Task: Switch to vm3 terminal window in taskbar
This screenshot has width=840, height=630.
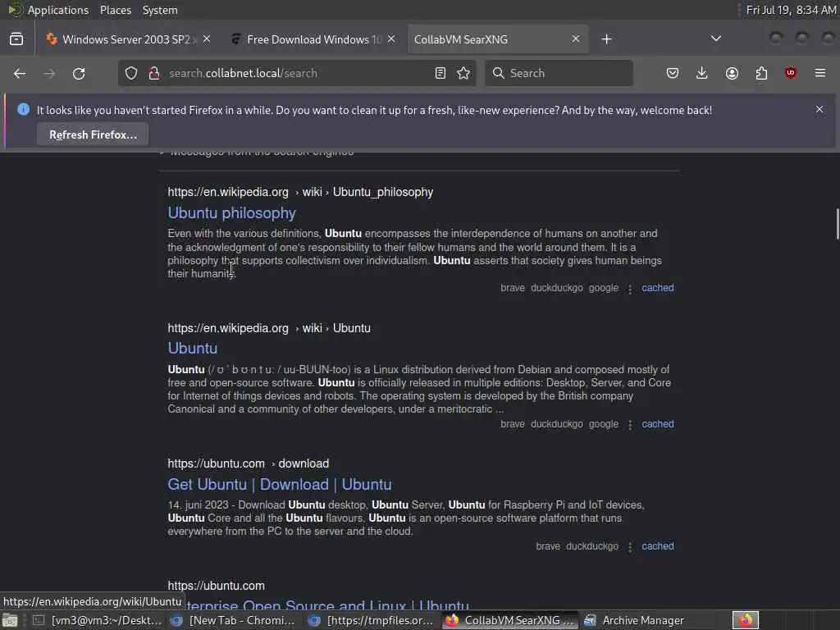Action: pos(98,620)
